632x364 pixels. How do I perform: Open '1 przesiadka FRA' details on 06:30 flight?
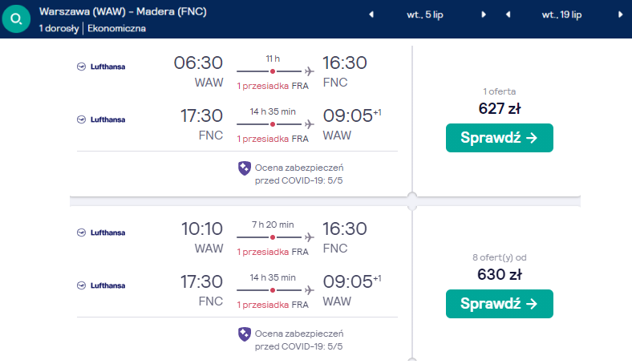[x=273, y=86]
